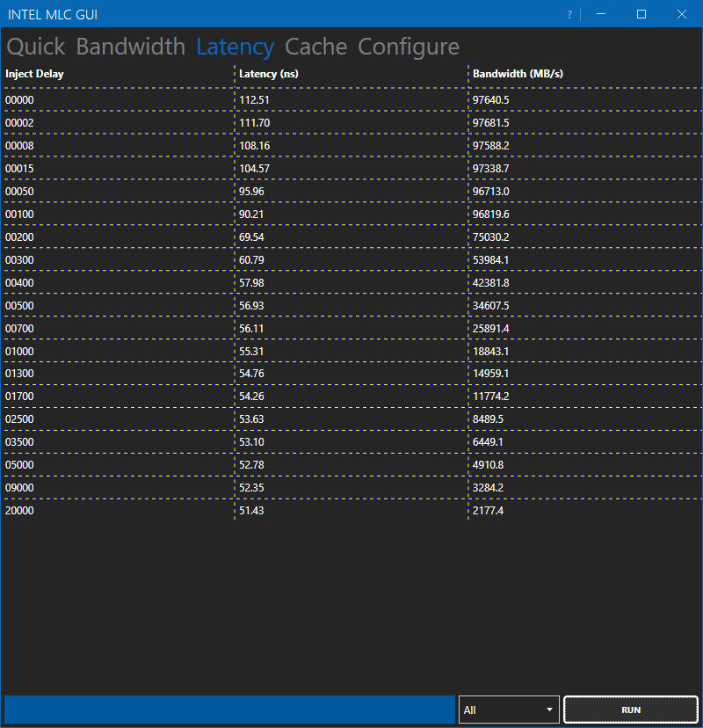This screenshot has height=728, width=703.
Task: Select latency value 95.96
Action: (x=251, y=192)
